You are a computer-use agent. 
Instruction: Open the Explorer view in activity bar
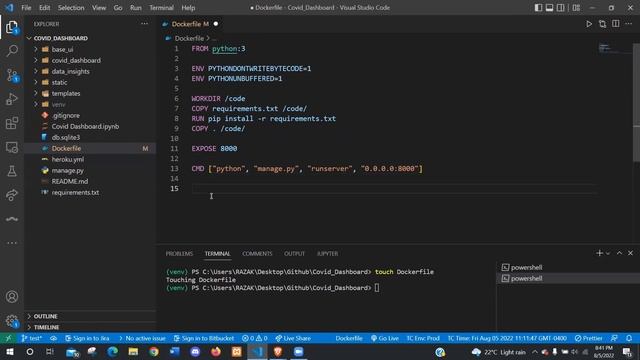12,28
